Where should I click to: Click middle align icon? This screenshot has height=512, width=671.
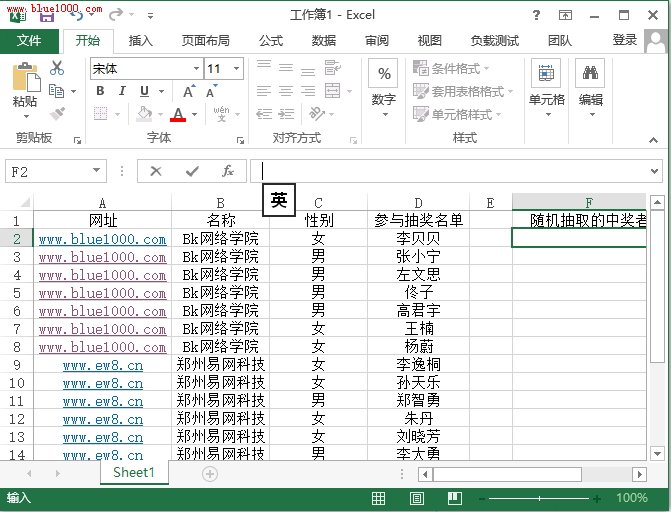286,67
